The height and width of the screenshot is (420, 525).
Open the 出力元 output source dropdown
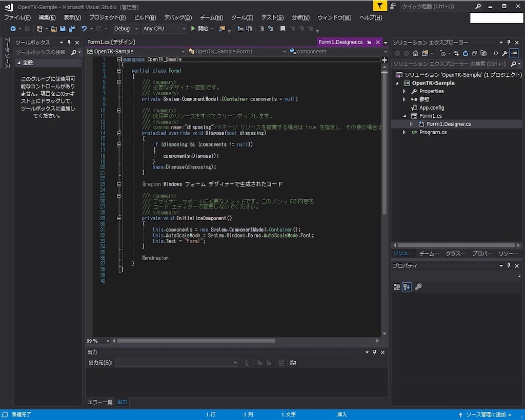177,363
